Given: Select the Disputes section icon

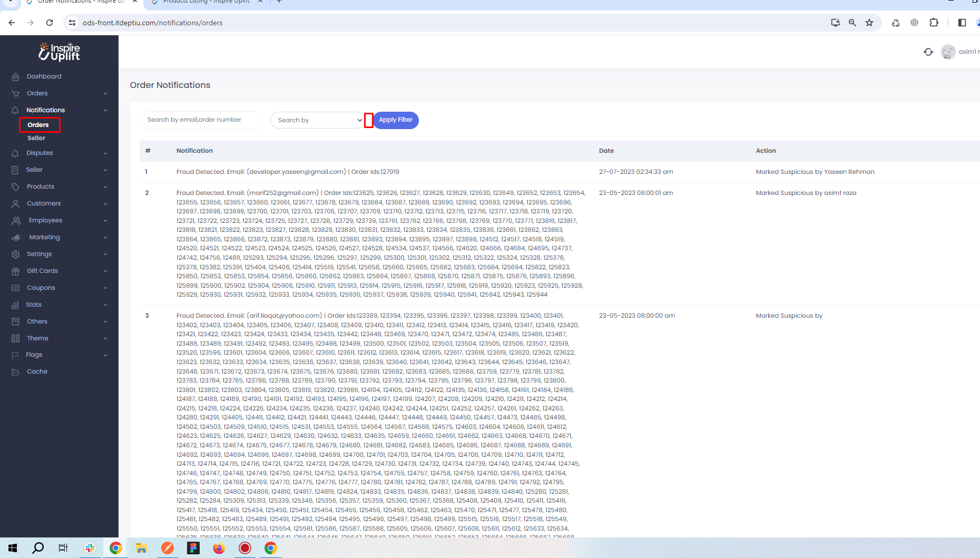Looking at the screenshot, I should click(16, 153).
